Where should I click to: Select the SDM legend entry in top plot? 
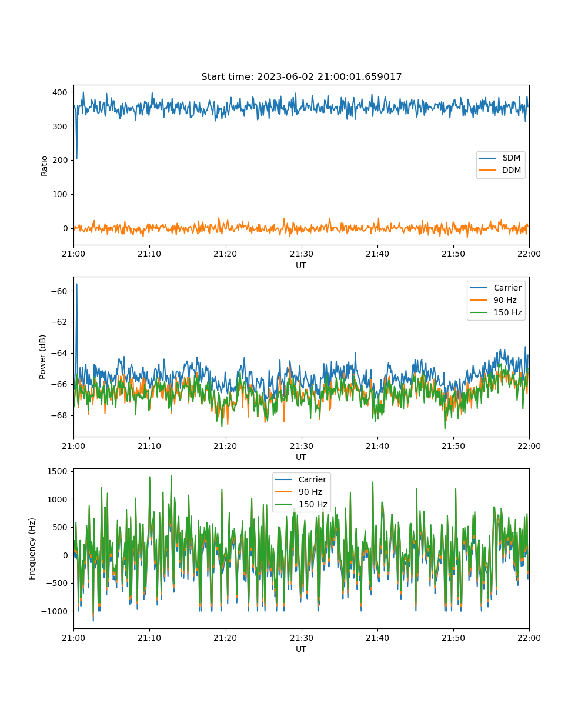pos(500,158)
